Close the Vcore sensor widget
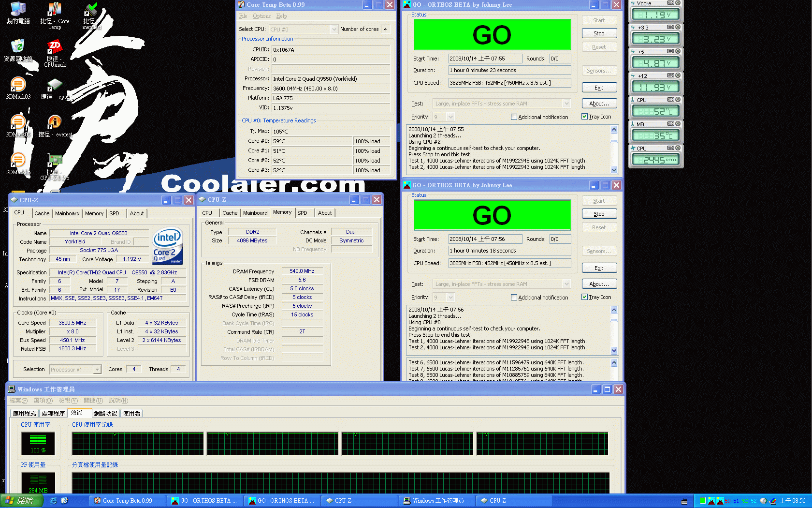 click(678, 3)
